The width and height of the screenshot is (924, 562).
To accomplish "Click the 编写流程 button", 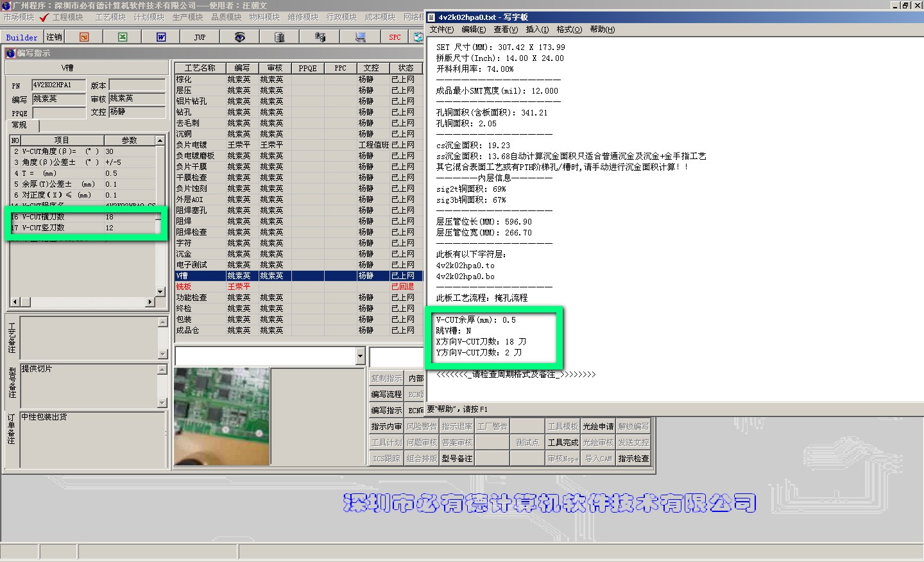I will click(x=386, y=395).
